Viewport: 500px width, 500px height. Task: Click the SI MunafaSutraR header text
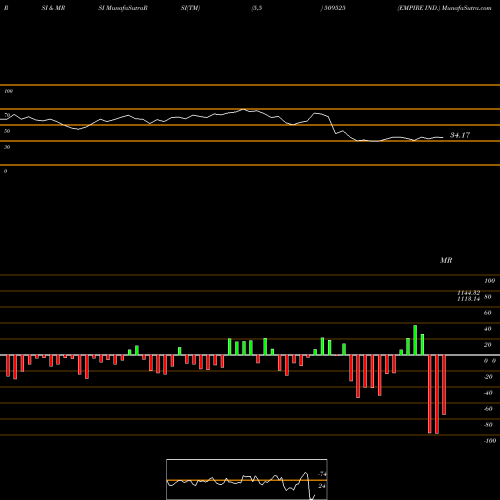coord(123,8)
